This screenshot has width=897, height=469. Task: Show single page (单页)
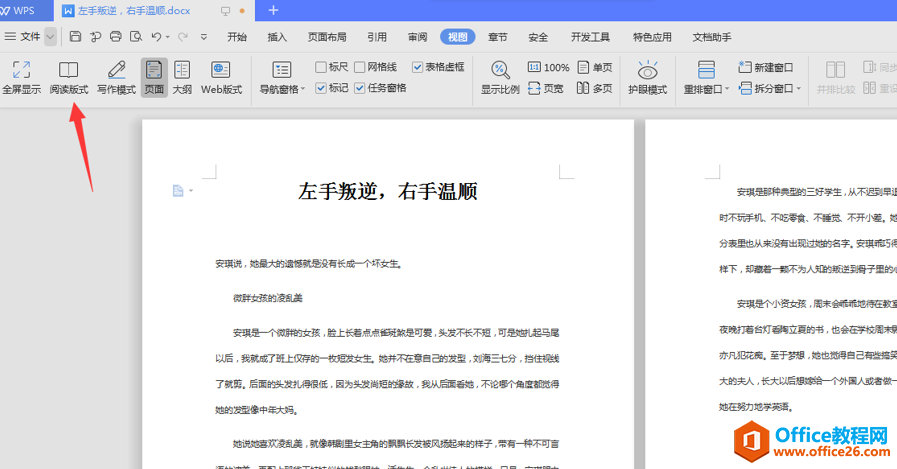(595, 67)
